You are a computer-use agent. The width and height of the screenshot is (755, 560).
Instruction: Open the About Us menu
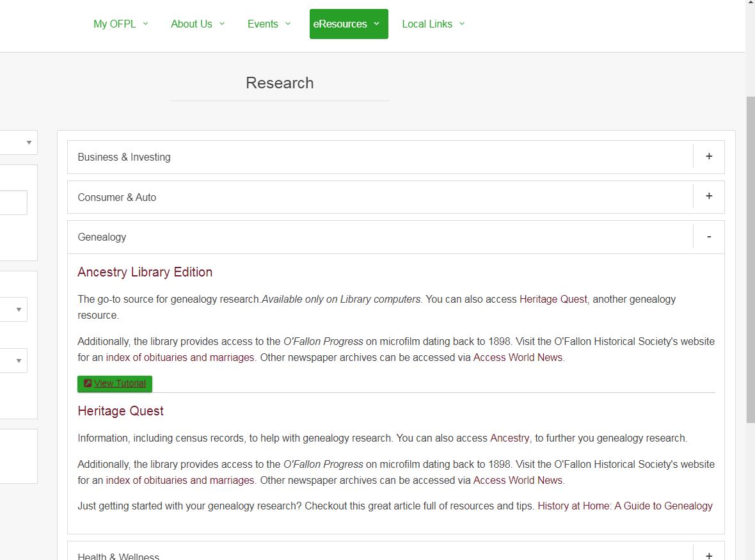coord(197,24)
